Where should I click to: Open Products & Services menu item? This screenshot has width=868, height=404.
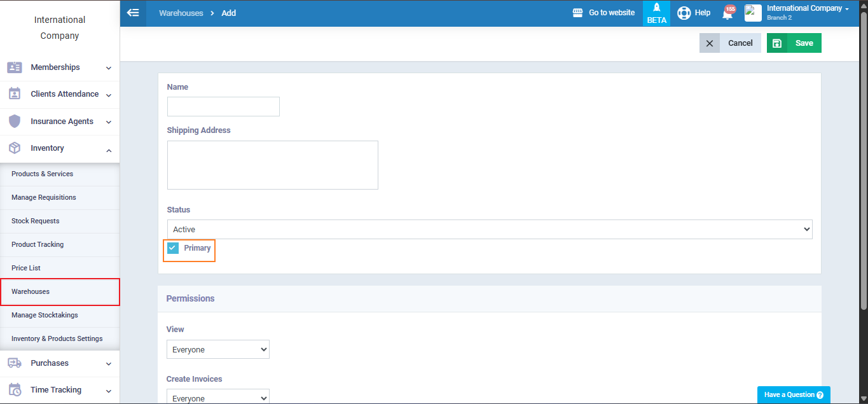[42, 174]
